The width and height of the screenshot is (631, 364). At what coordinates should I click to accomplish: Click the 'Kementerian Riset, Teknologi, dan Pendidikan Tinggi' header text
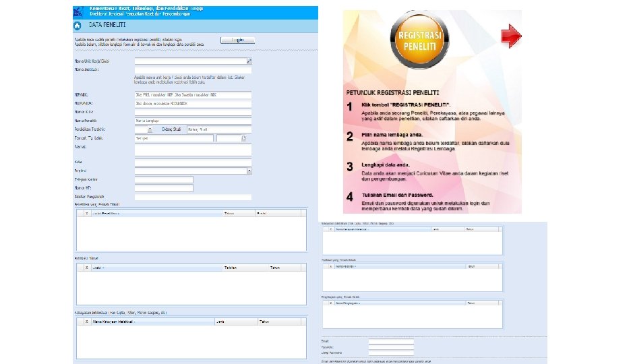click(146, 9)
